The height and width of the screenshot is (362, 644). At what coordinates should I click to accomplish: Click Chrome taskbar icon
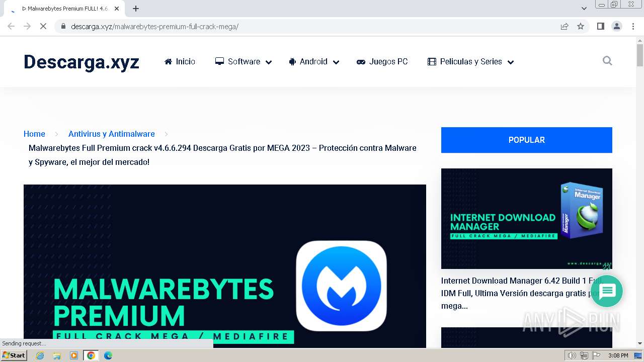pos(91,355)
